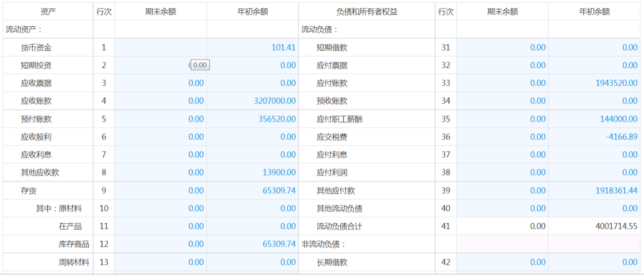The width and height of the screenshot is (644, 275).
Task: Click 短期投资 年初余额 0.00 cell
Action: [x=252, y=65]
